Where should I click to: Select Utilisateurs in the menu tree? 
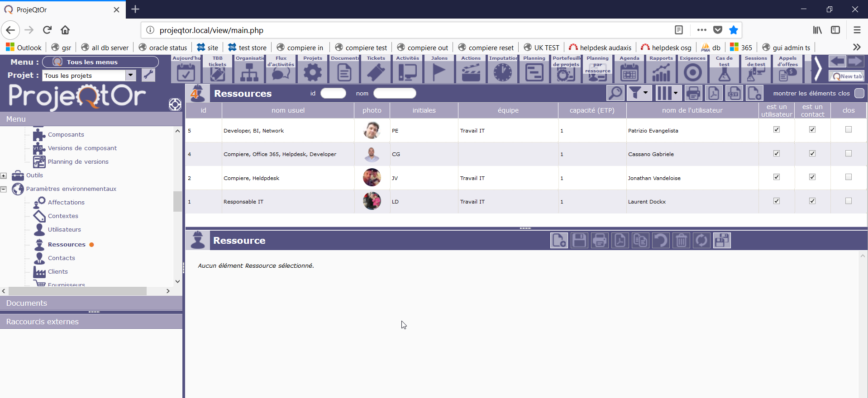click(64, 230)
